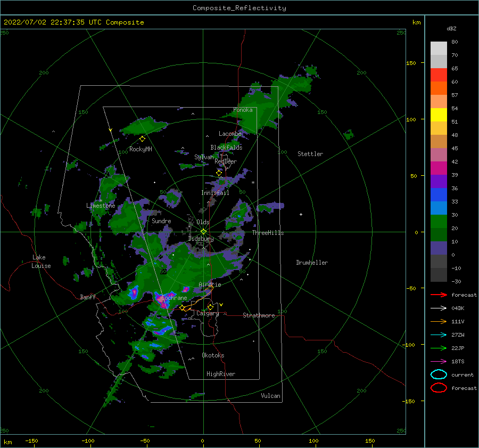
Task: Click the cyan 27ZW arrow legend icon
Action: (439, 335)
